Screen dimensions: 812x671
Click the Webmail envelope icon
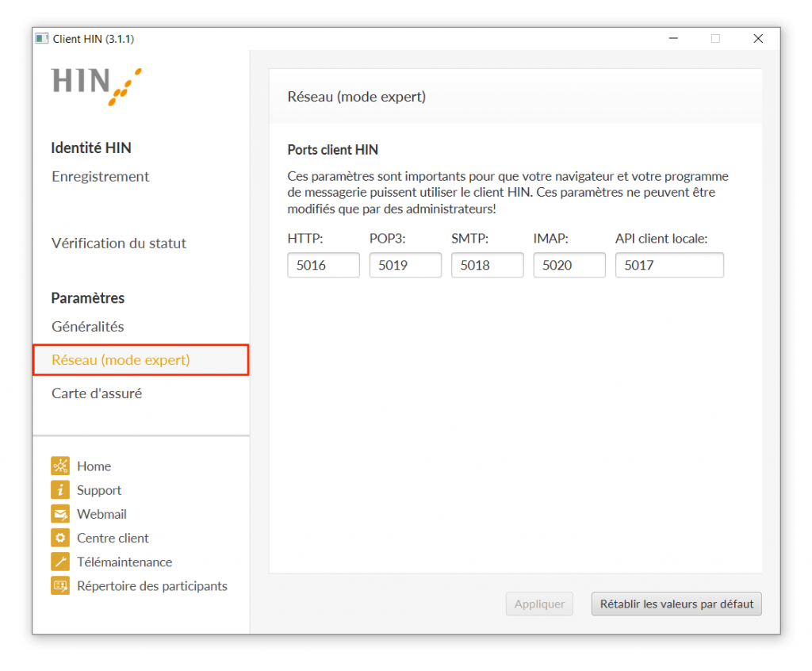(60, 513)
